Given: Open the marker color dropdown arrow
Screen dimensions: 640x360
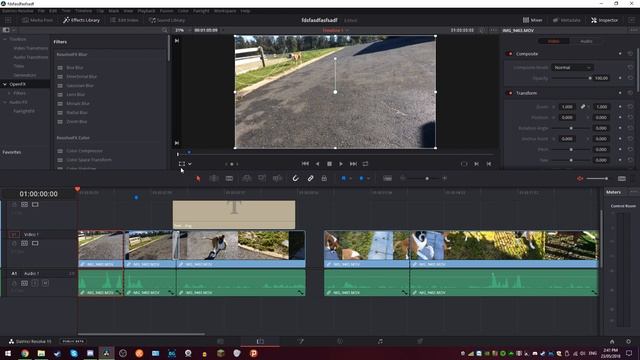Looking at the screenshot, I should [x=368, y=178].
